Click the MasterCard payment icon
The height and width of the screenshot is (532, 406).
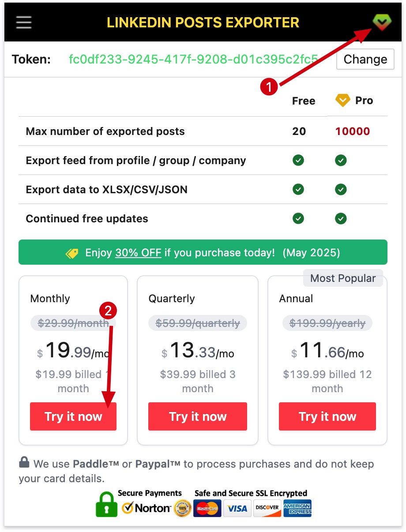click(207, 508)
